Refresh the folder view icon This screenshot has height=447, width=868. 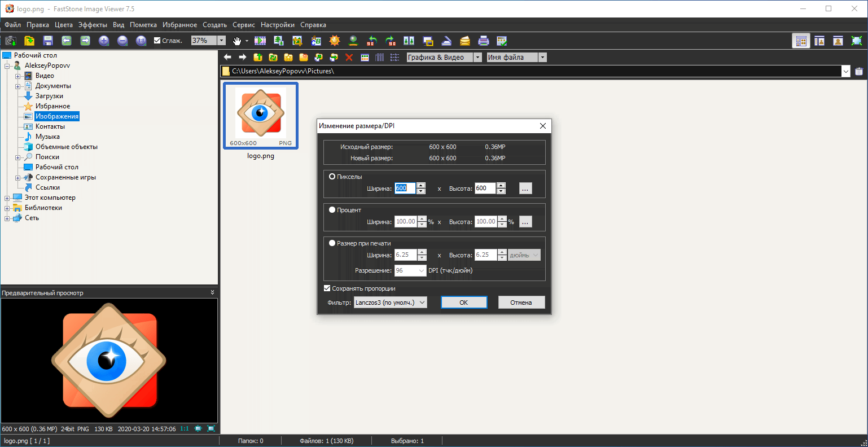click(273, 57)
